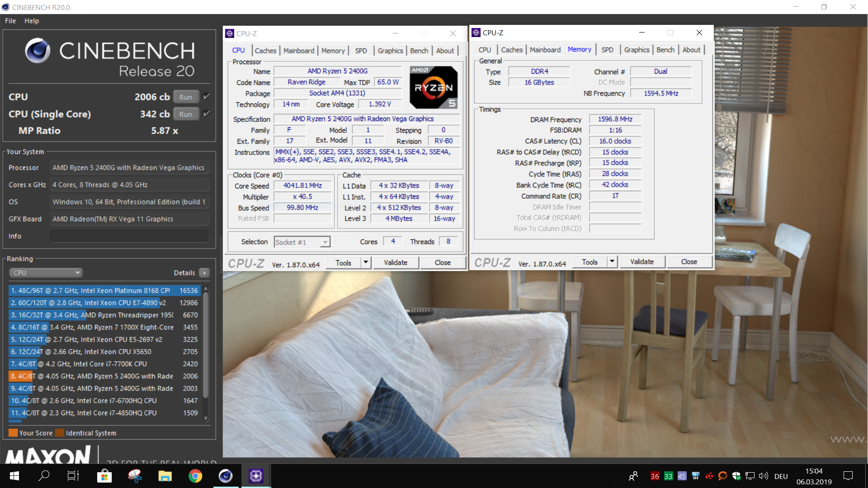Open the CPU ranking dropdown
The image size is (868, 488).
[46, 272]
